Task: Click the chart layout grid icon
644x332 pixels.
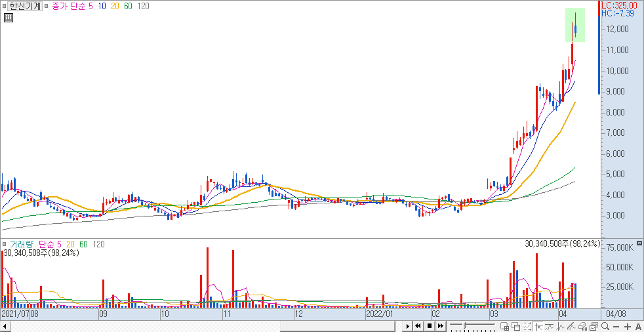Action: 505,327
